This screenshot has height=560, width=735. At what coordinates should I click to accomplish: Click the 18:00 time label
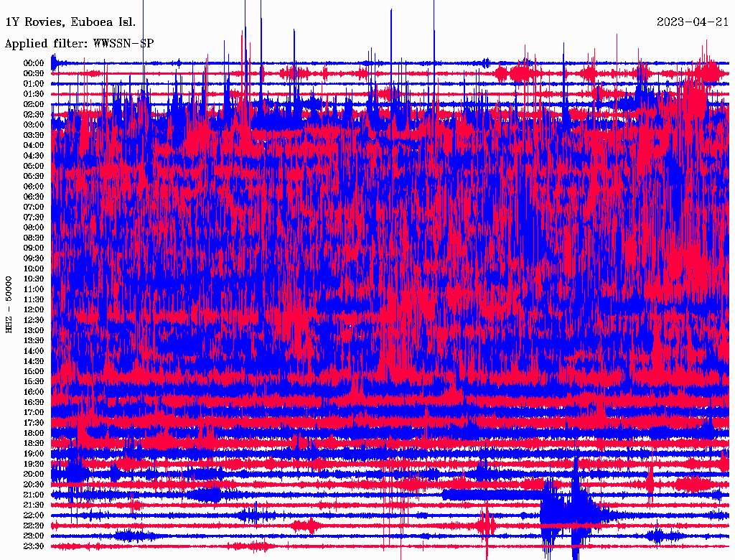34,434
